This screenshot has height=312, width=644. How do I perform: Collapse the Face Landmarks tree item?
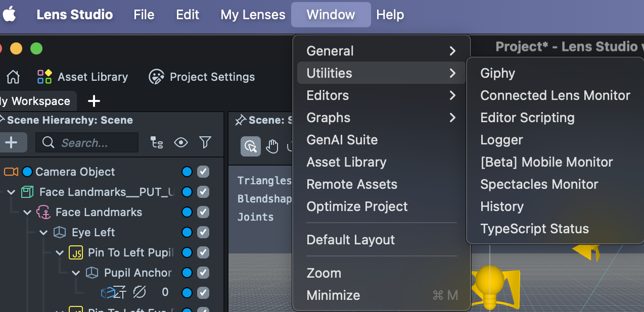[28, 212]
